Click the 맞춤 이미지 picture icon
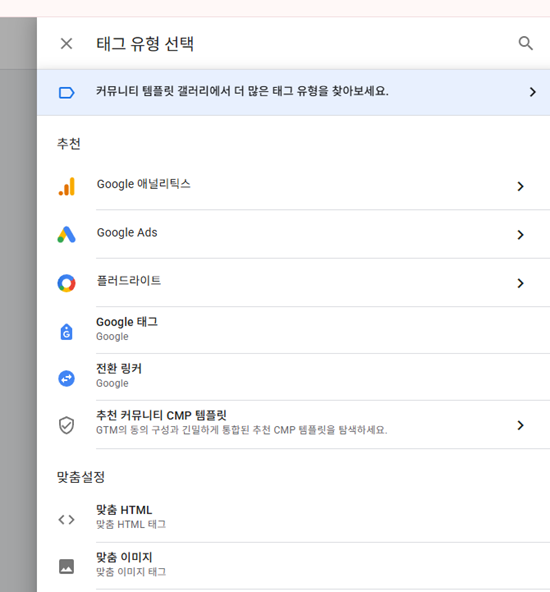Viewport: 550px width, 592px height. (x=66, y=566)
